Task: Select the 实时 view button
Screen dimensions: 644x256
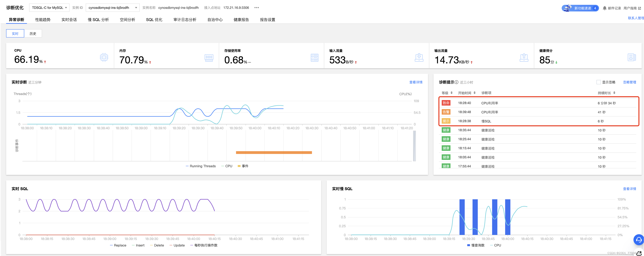Action: pos(15,34)
